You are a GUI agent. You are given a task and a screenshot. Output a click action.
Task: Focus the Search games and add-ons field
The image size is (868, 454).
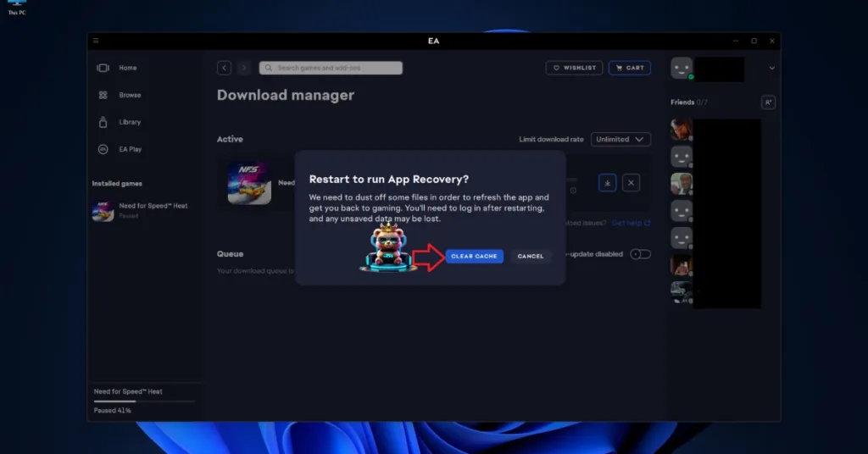click(331, 68)
